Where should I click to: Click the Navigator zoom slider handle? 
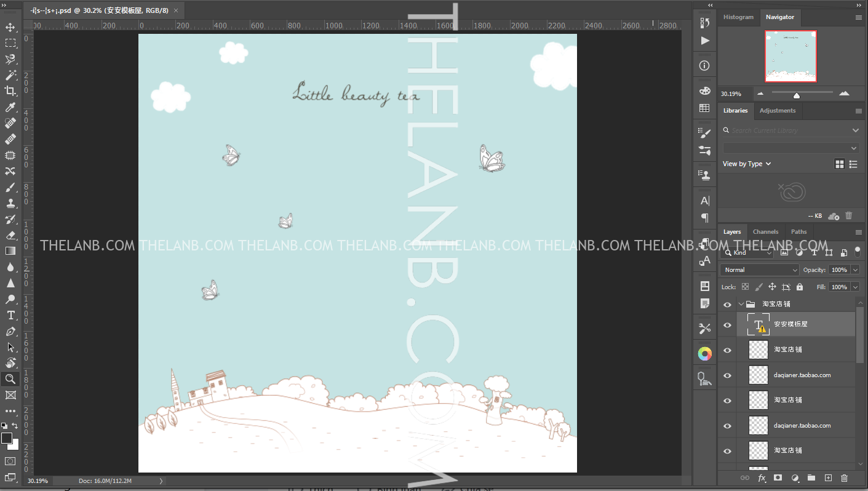click(797, 95)
